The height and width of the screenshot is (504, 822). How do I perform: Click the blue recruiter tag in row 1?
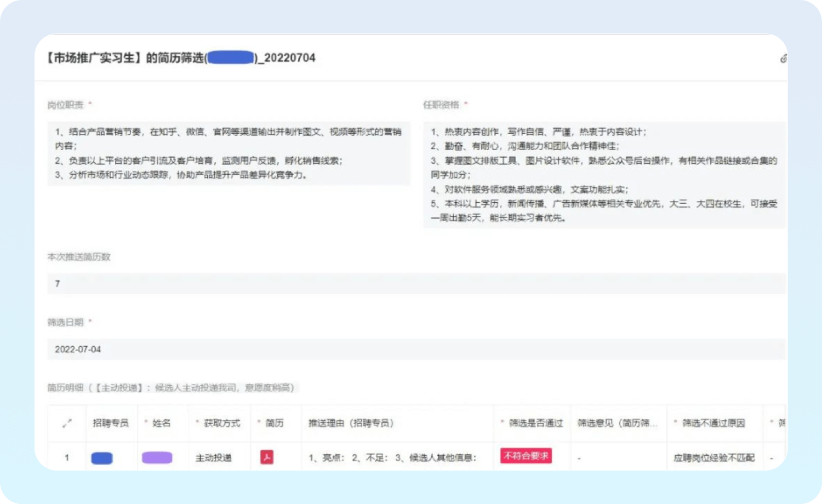pyautogui.click(x=102, y=458)
